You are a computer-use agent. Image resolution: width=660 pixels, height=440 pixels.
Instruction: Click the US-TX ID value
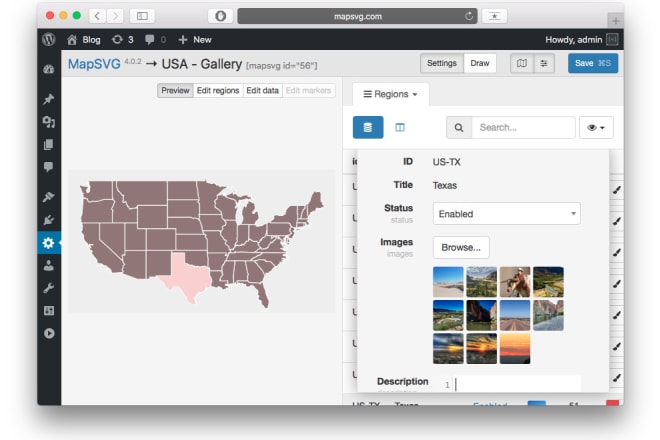tap(447, 162)
